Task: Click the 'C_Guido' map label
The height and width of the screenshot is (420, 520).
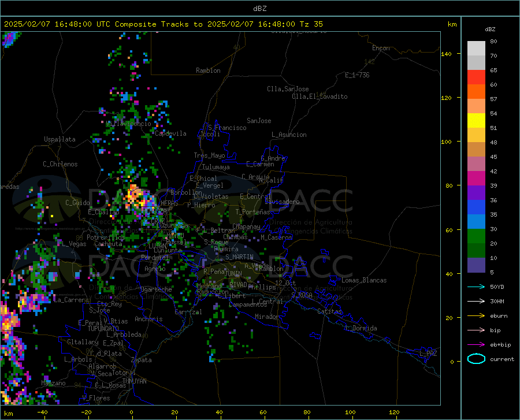Action: 77,203
